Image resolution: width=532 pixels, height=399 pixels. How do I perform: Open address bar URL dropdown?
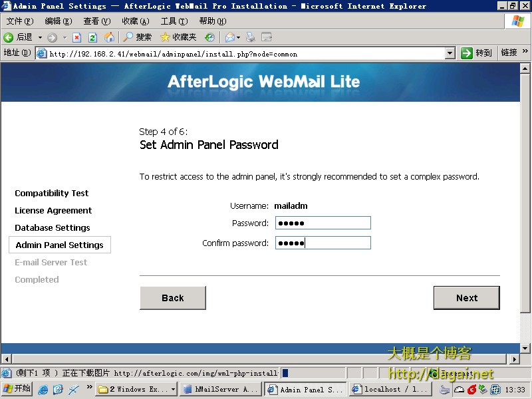point(450,53)
